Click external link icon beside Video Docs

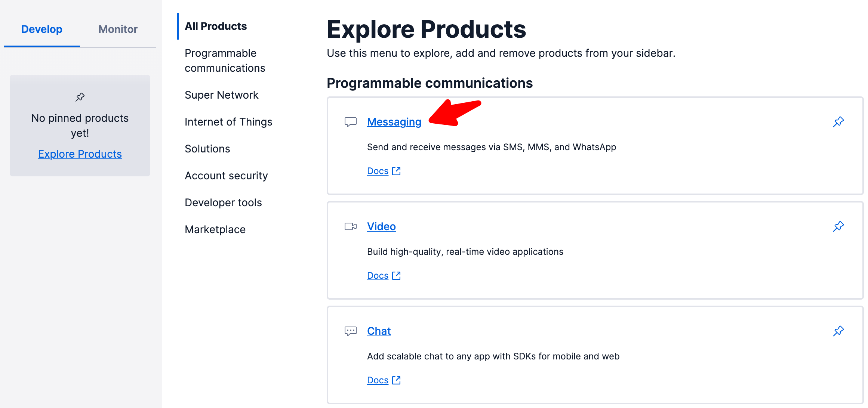[x=396, y=276]
